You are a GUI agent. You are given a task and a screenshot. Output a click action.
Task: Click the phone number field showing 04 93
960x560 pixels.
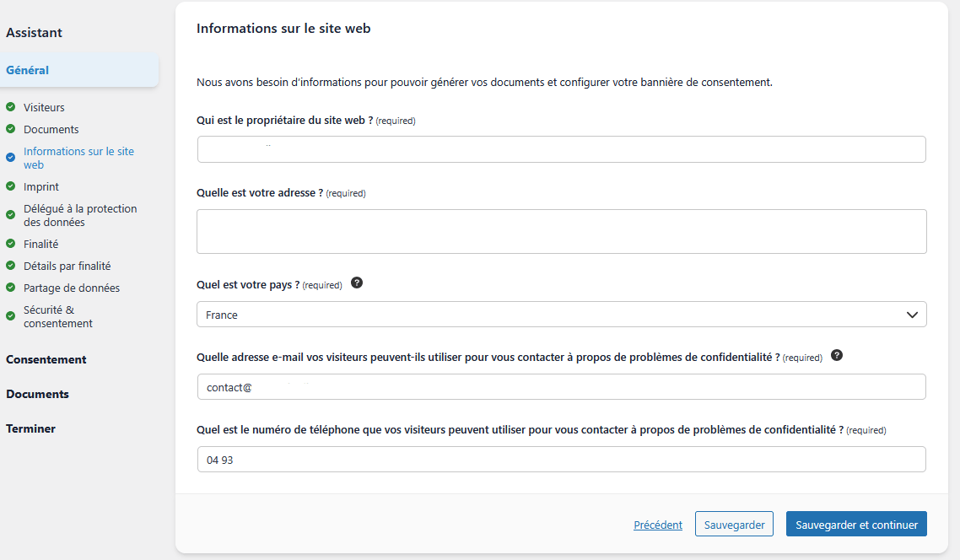click(x=561, y=459)
